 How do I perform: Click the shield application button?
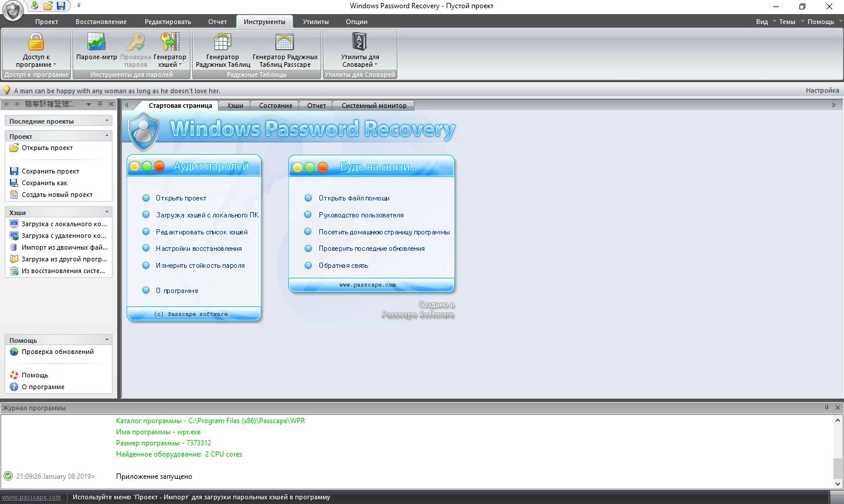click(x=12, y=11)
